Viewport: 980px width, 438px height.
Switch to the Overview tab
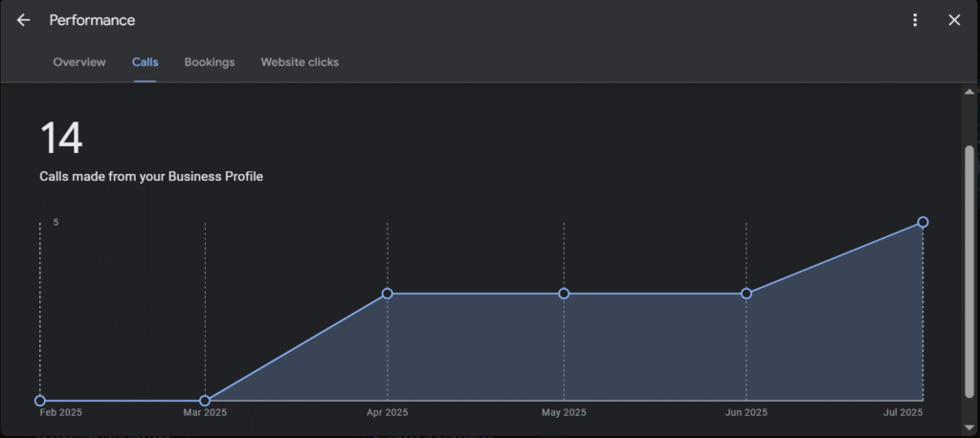(x=79, y=62)
